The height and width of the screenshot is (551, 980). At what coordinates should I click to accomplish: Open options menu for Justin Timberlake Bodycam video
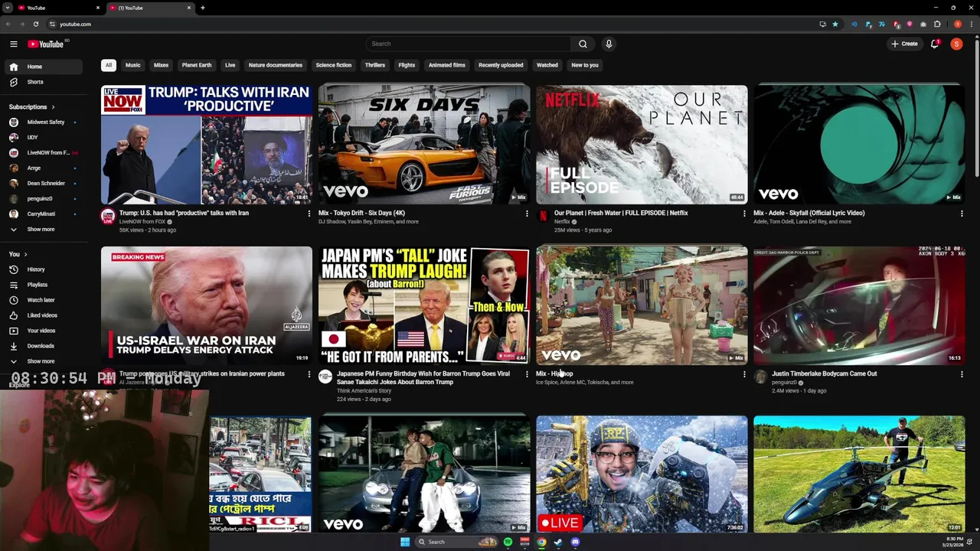(962, 374)
